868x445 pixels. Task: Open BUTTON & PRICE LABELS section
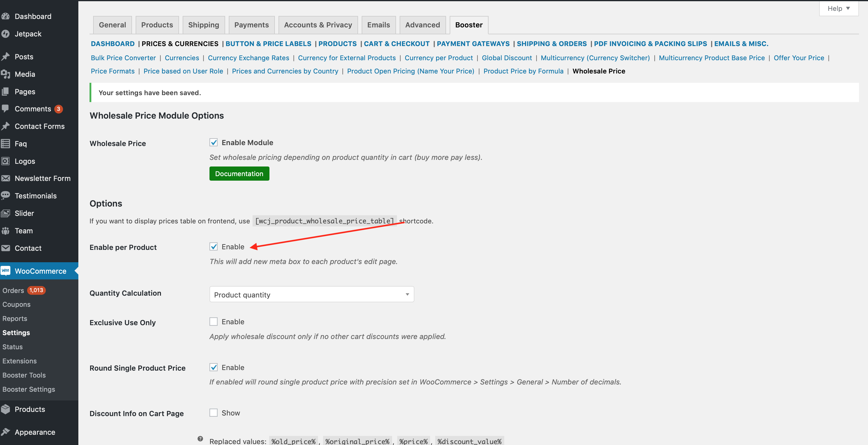268,44
